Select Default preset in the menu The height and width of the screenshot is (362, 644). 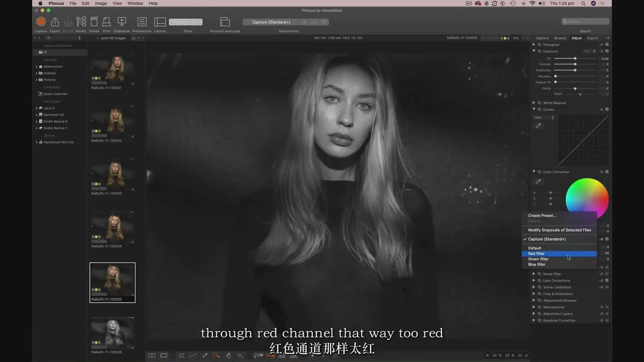(559, 248)
